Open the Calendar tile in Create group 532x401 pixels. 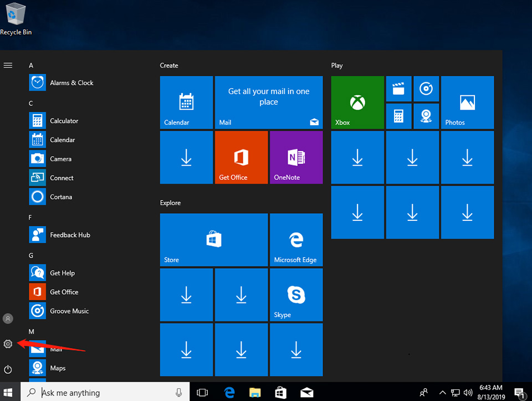tap(186, 102)
